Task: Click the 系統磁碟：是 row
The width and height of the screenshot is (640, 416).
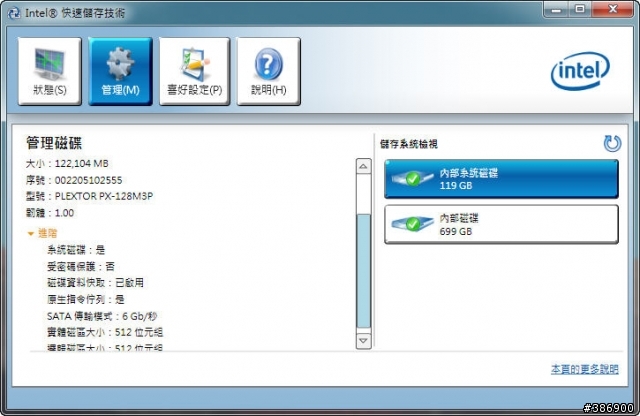Action: [x=76, y=250]
